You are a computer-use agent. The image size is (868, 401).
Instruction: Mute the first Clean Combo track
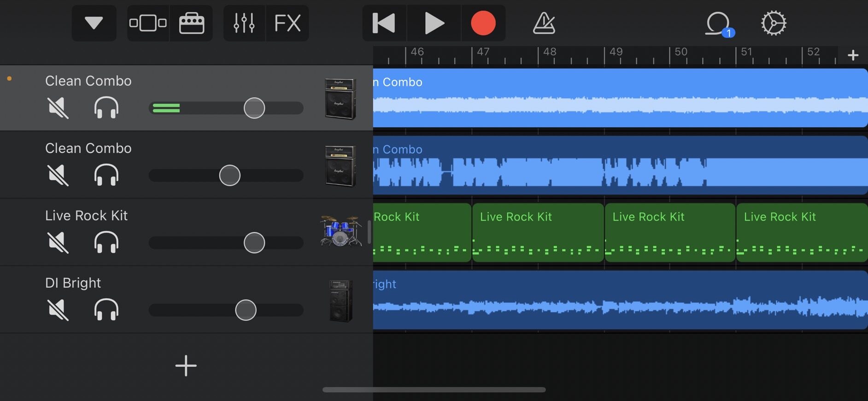coord(58,108)
